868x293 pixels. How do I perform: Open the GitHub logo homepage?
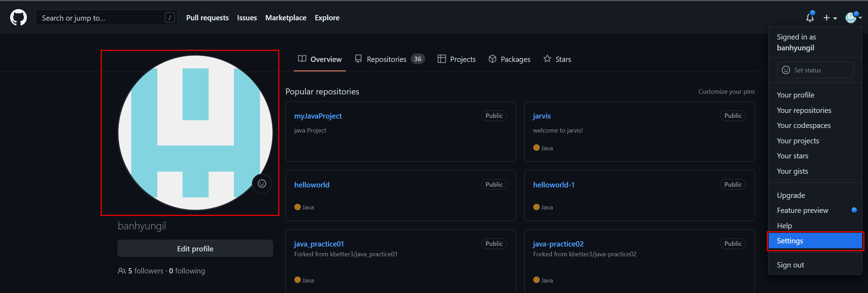[19, 17]
